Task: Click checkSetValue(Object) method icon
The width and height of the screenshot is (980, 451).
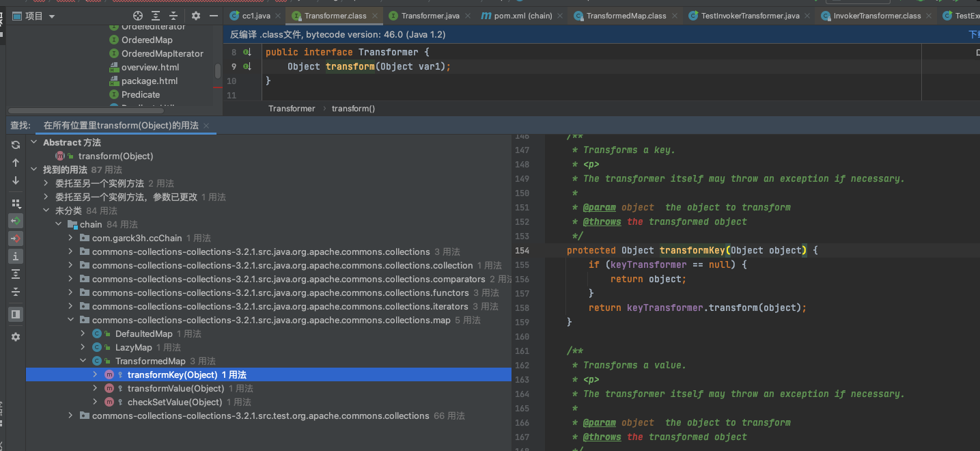Action: point(109,402)
